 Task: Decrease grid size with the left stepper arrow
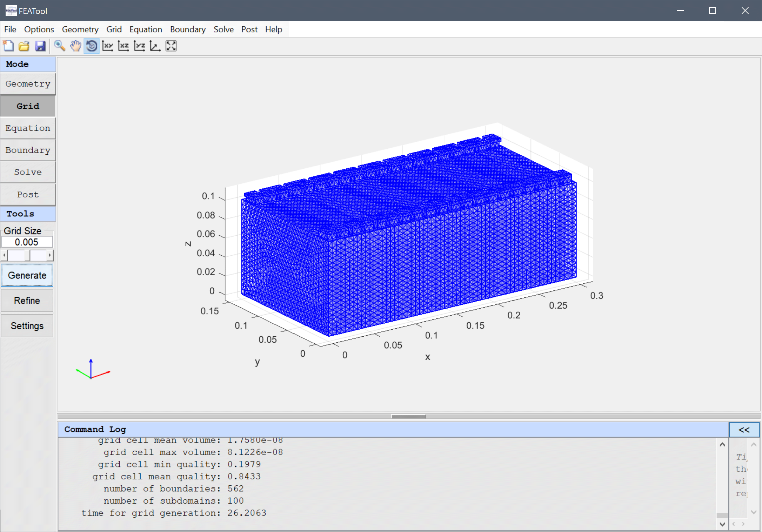(4, 255)
